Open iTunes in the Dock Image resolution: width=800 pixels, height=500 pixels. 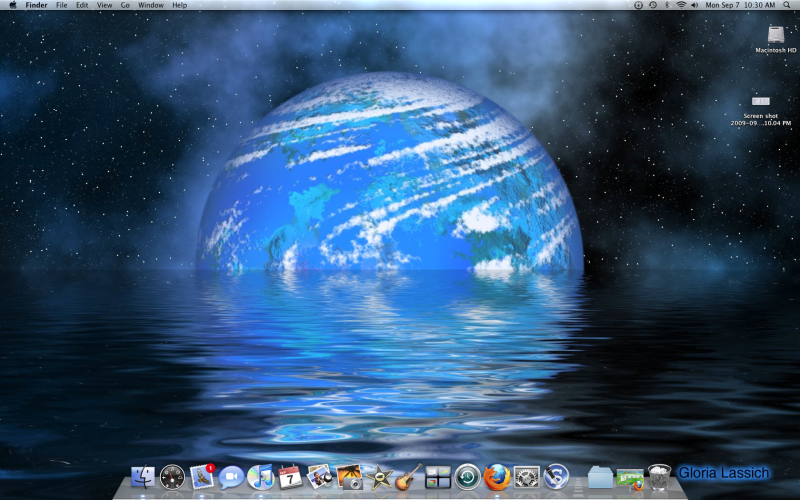coord(261,478)
